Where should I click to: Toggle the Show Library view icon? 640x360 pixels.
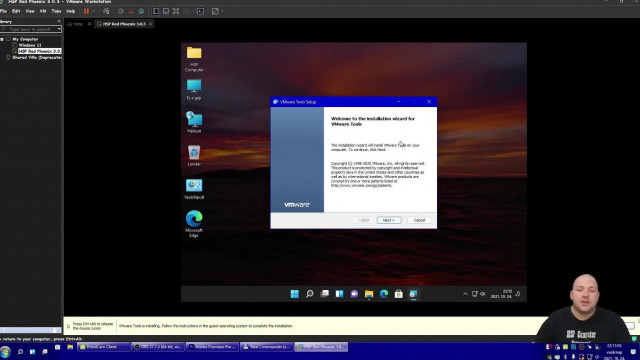click(156, 11)
